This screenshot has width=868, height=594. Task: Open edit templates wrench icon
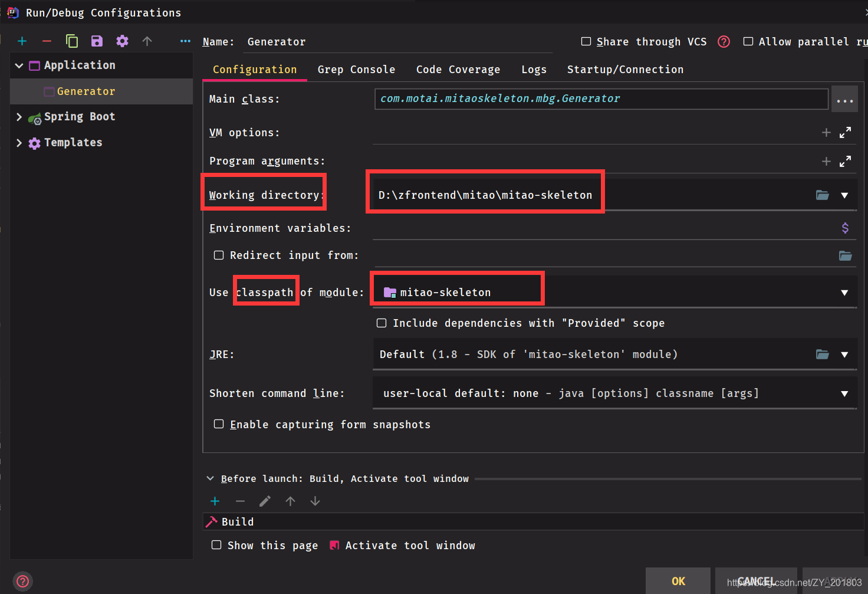(x=122, y=41)
